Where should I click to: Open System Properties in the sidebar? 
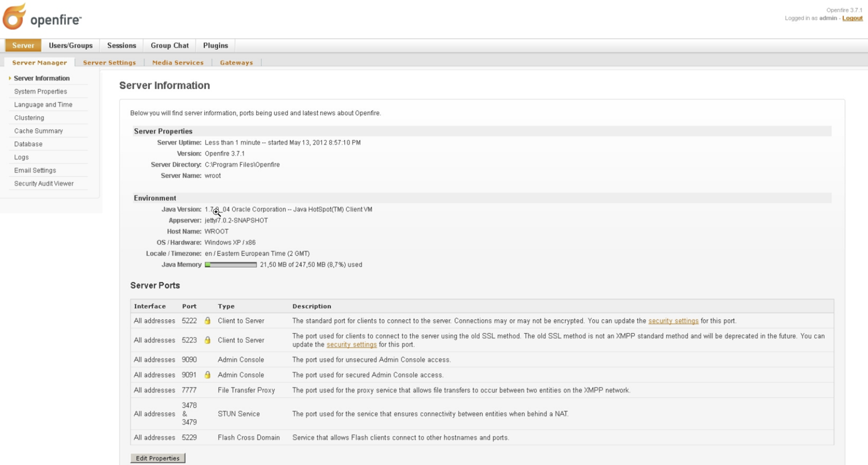(x=41, y=91)
